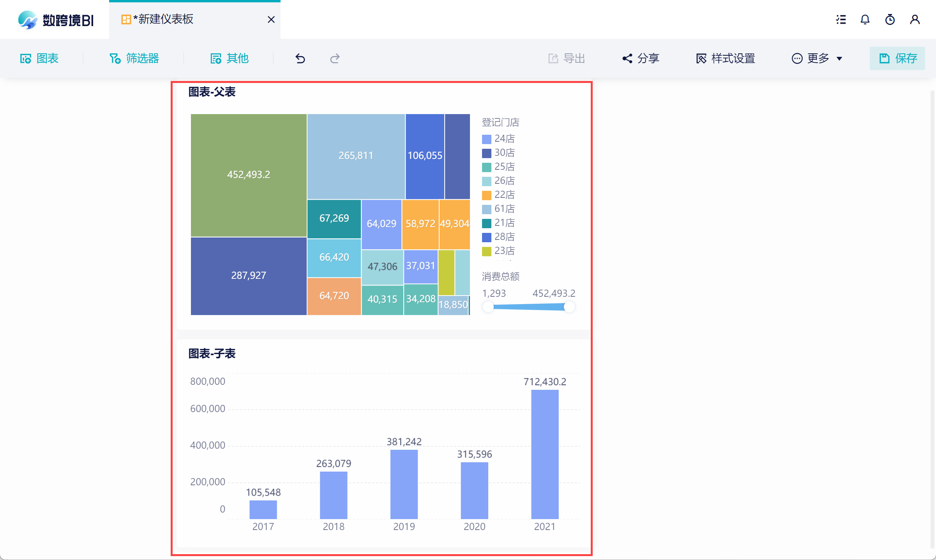Open the notifications bell icon
This screenshot has width=936, height=560.
point(865,19)
